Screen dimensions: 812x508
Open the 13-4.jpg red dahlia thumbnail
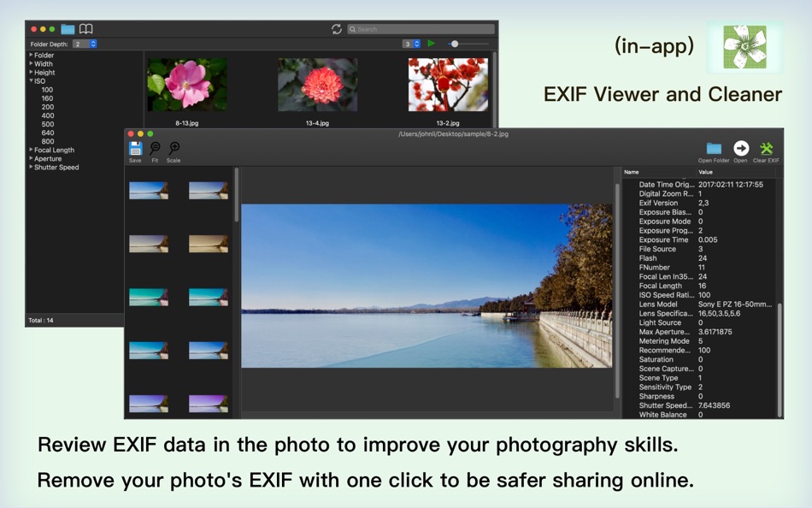pos(317,85)
